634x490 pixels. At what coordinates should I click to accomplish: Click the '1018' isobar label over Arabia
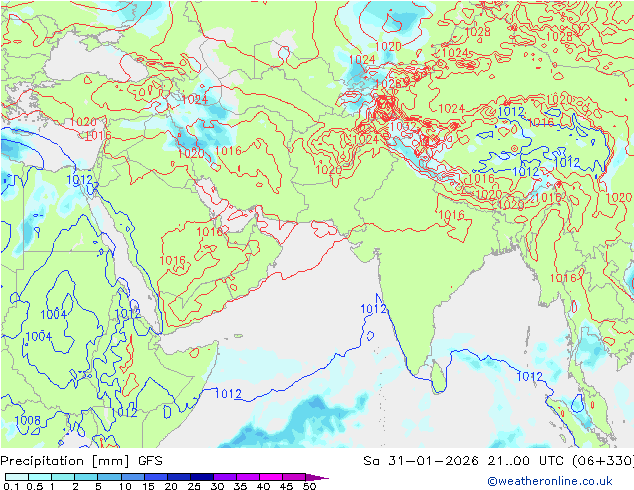tap(209, 231)
